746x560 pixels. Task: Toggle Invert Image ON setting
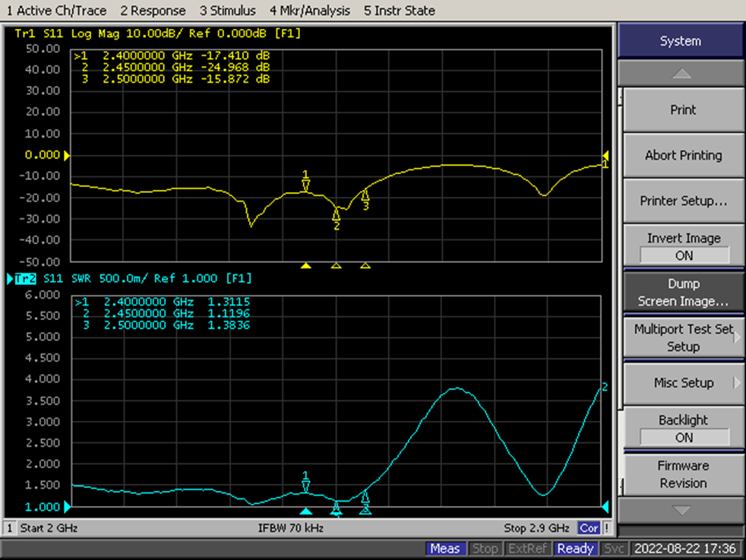683,247
